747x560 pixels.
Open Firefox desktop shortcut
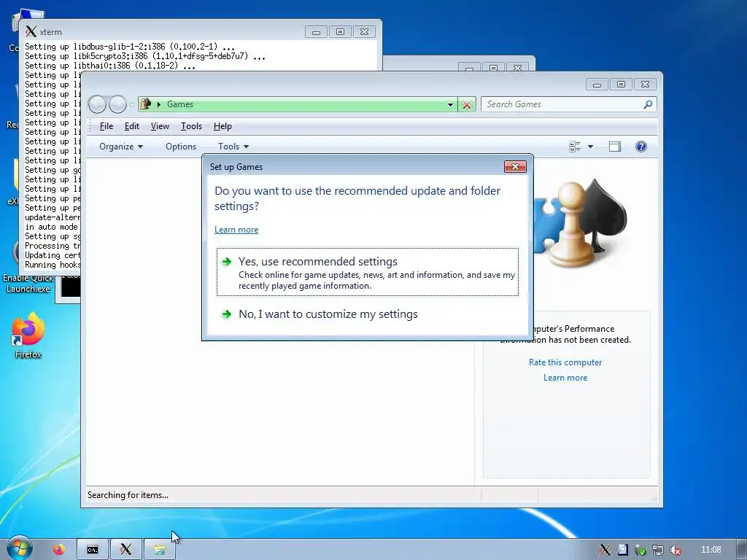pos(28,335)
